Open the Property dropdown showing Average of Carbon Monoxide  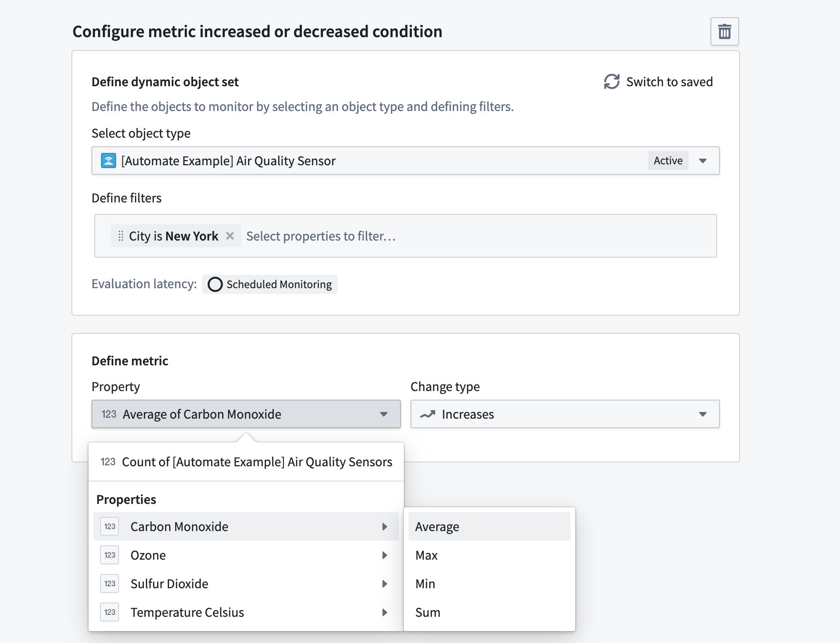pos(246,414)
